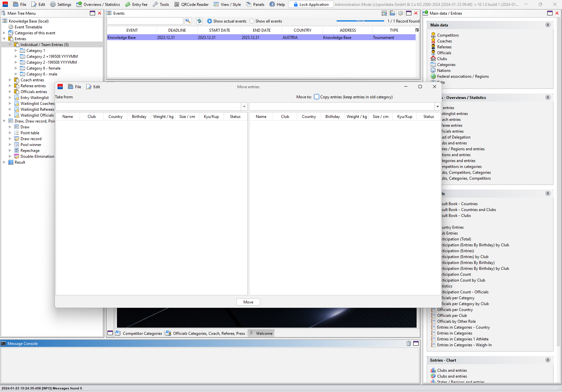Click the Lock Application button
Screen dimensions: 562x392
tap(311, 4)
